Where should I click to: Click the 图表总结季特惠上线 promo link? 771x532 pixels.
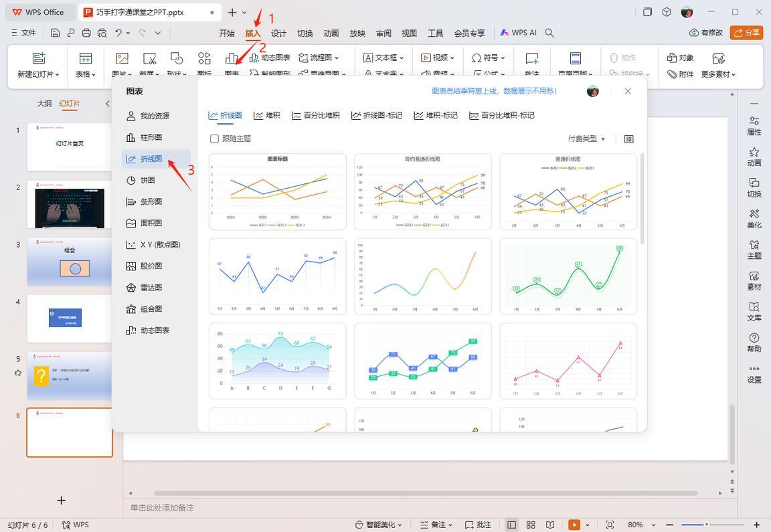494,91
